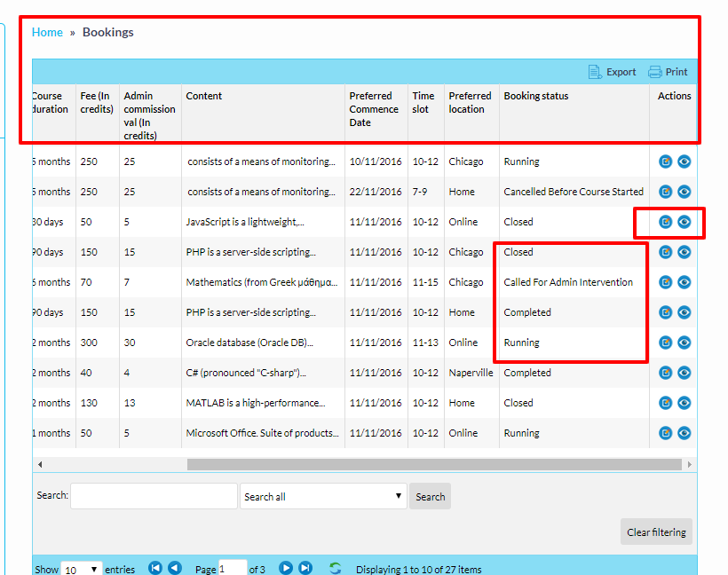View details of the Microsoft Office booking
Image resolution: width=728 pixels, height=575 pixels.
point(684,433)
